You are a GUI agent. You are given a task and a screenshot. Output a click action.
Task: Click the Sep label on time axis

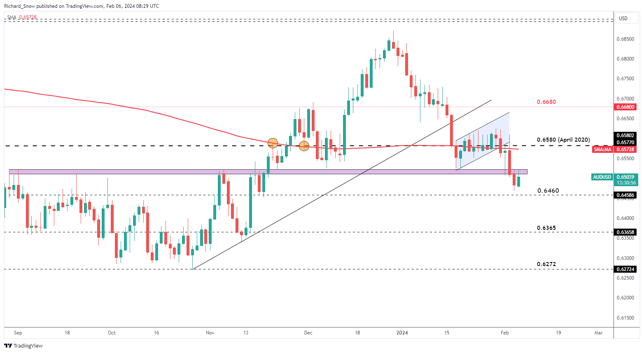[x=18, y=333]
